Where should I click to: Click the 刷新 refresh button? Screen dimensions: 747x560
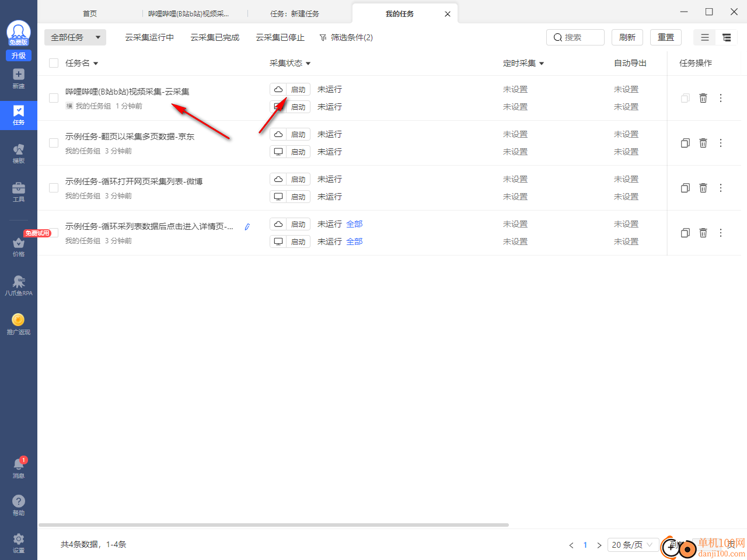coord(627,37)
